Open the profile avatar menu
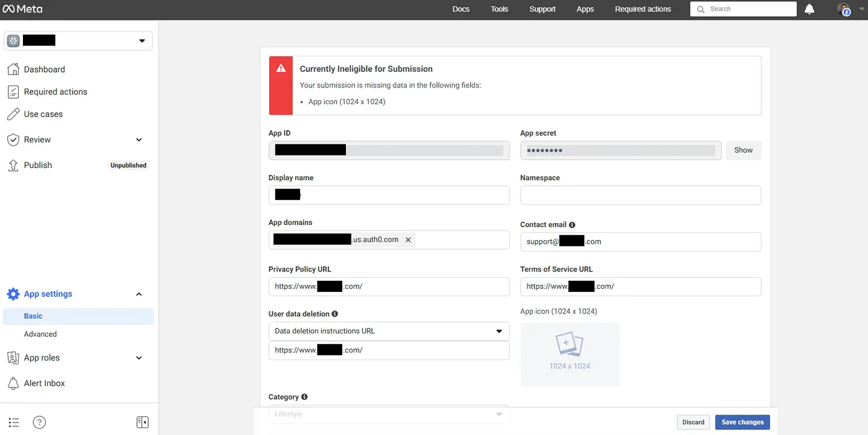868x435 pixels. (844, 9)
